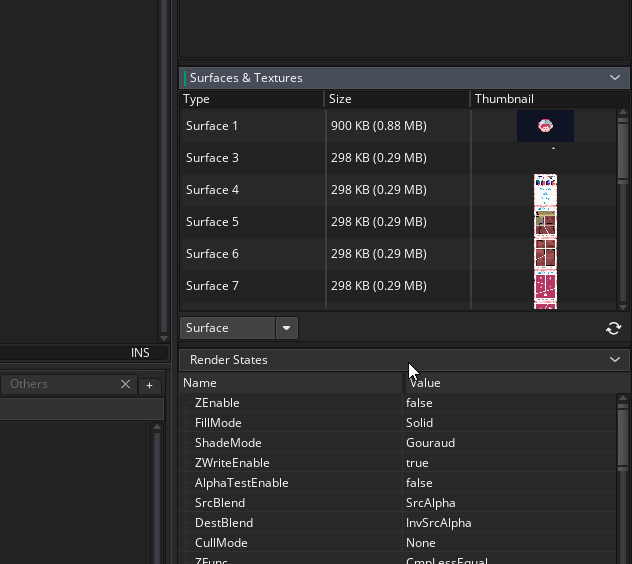The width and height of the screenshot is (632, 564).
Task: Click the ZEnable false value
Action: pos(419,403)
